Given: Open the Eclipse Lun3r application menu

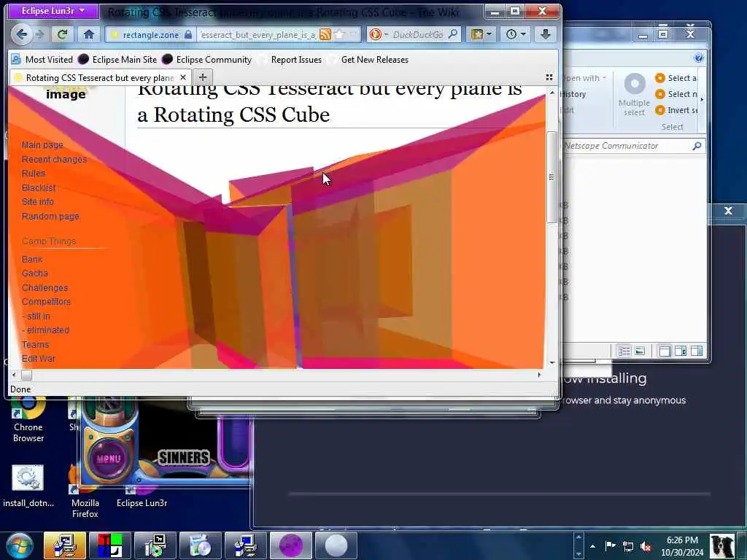Looking at the screenshot, I should (x=53, y=10).
